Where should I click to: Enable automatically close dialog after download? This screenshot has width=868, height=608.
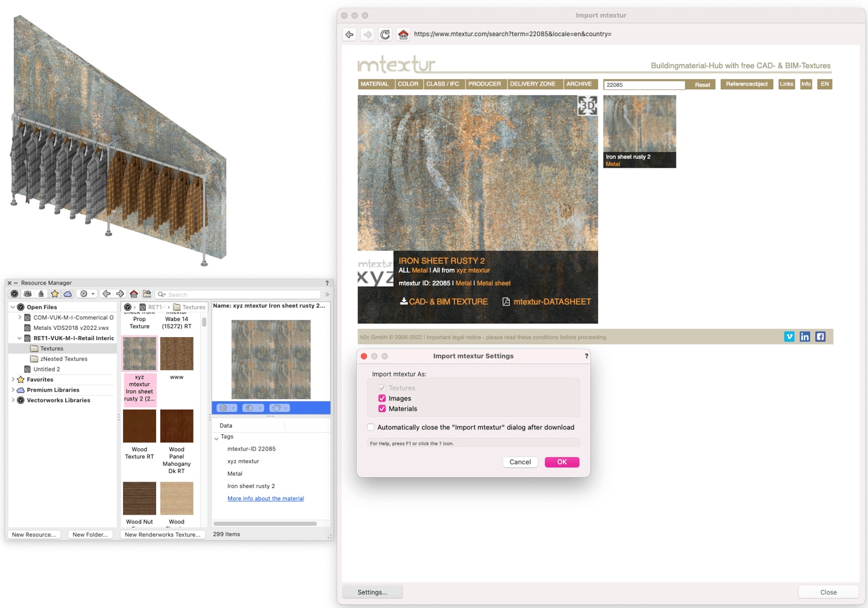point(371,427)
